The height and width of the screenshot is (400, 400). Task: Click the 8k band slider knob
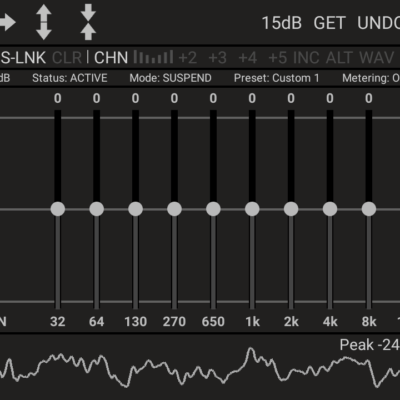(369, 209)
